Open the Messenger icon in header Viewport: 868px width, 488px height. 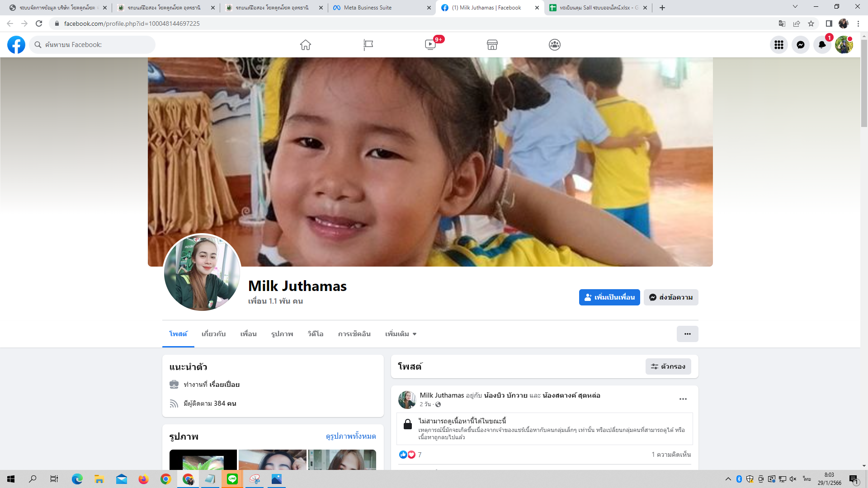[x=801, y=45]
